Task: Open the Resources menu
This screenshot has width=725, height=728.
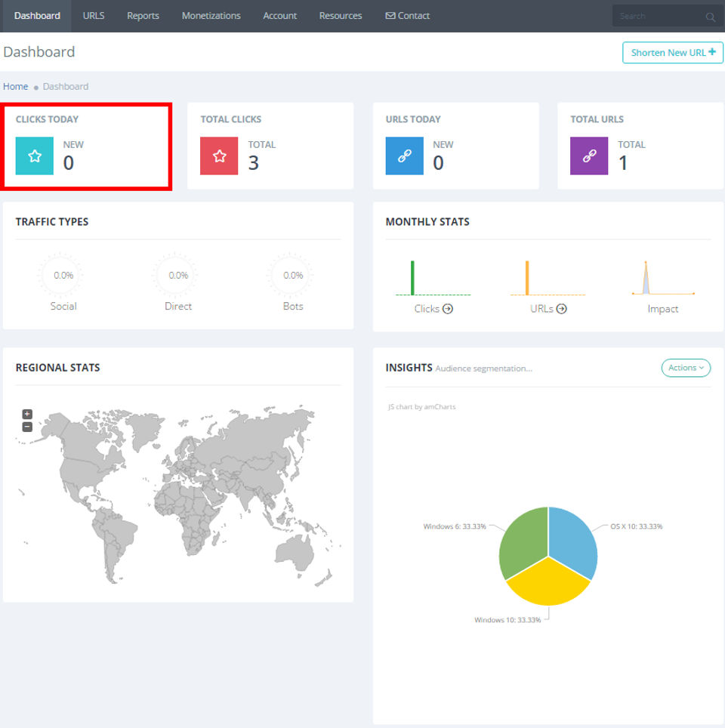Action: pos(341,16)
